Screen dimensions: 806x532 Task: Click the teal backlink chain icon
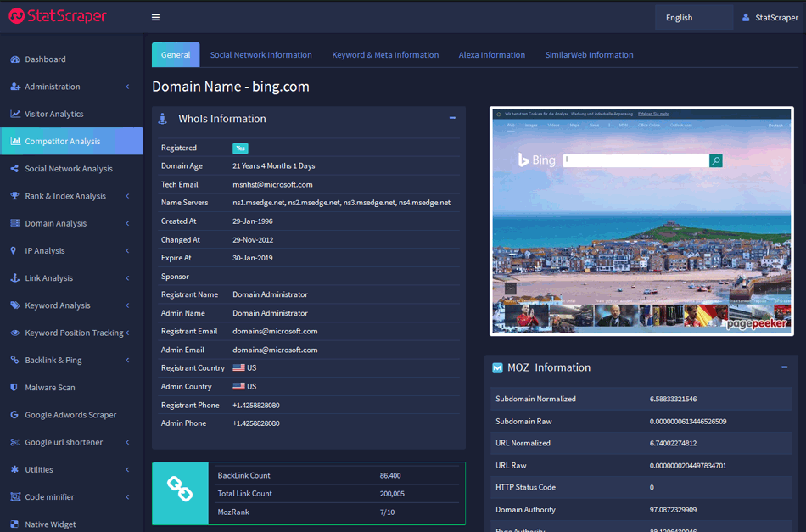[180, 490]
